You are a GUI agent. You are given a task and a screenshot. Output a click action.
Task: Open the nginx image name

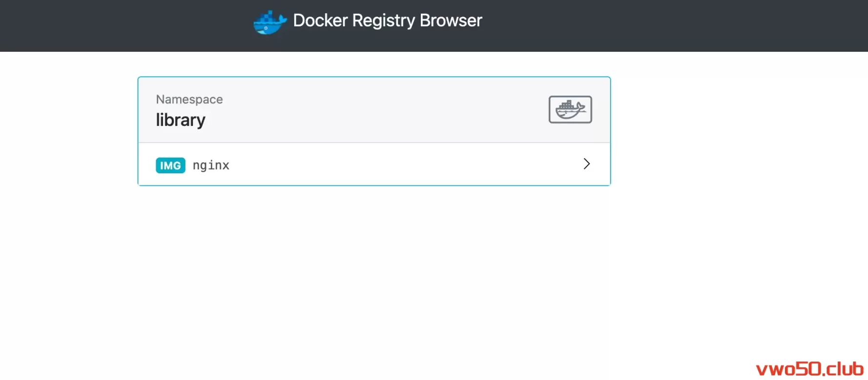211,165
